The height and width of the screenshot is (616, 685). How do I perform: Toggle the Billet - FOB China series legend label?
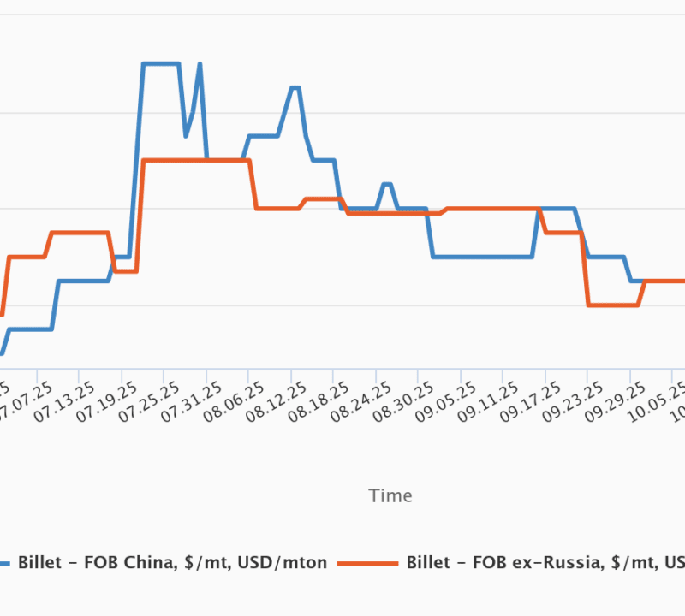[172, 562]
